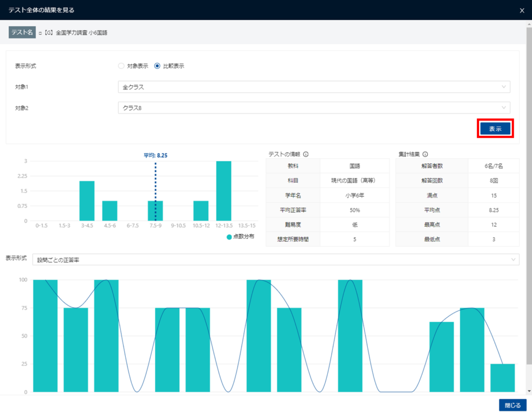Screen dimensions: 532x414
Task: Close the dialog with the X icon
Action: tap(522, 10)
